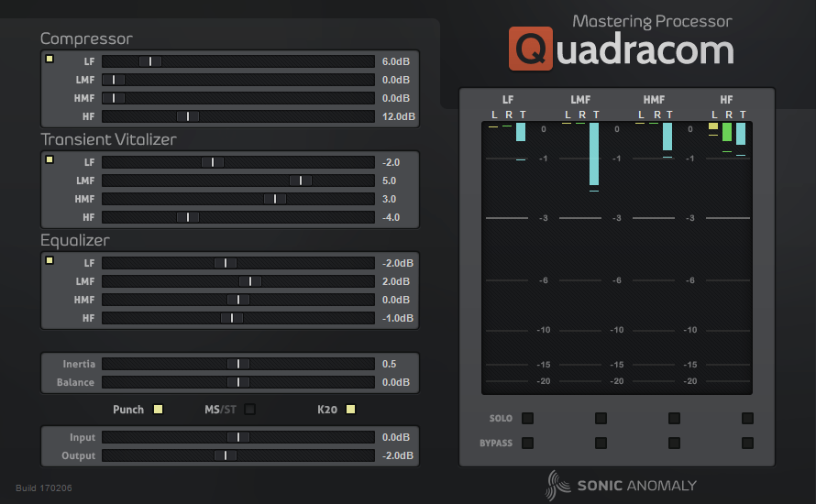Switch the MS/ST mode toggle
816x504 pixels.
point(249,410)
